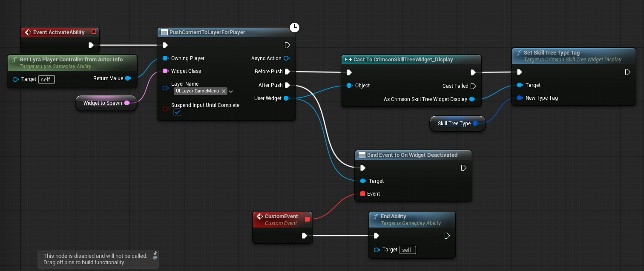The image size is (644, 271).
Task: Click the Event ActivateAbility exec output pin
Action: tap(91, 45)
